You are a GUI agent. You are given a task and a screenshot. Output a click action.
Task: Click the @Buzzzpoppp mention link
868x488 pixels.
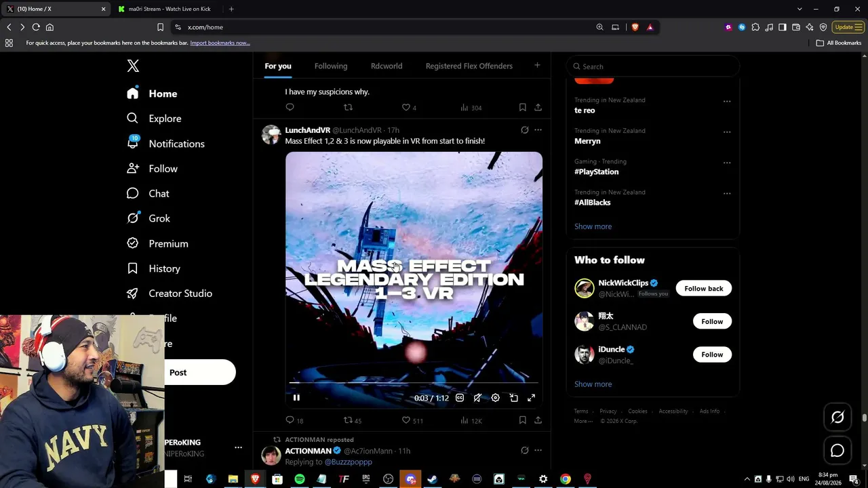pos(348,462)
